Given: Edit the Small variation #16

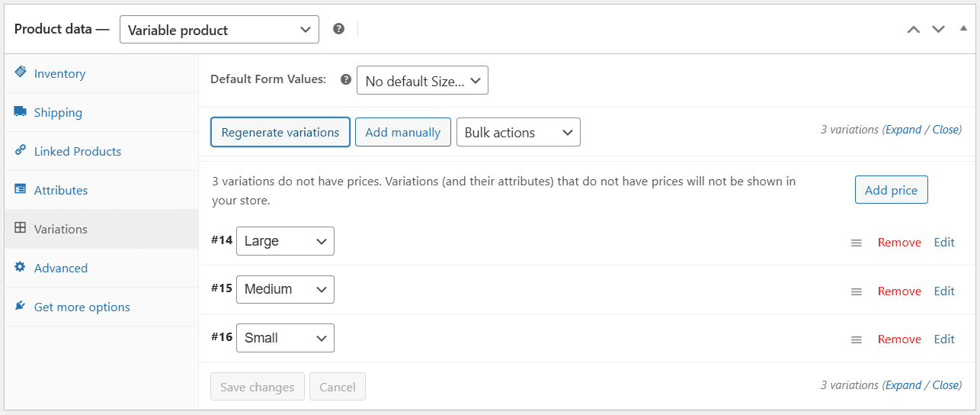Looking at the screenshot, I should point(944,339).
